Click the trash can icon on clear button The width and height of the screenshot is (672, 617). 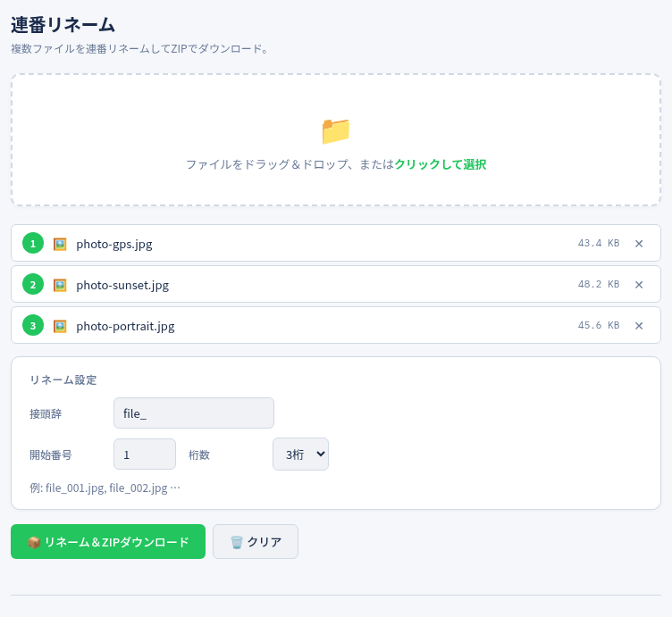click(x=237, y=543)
